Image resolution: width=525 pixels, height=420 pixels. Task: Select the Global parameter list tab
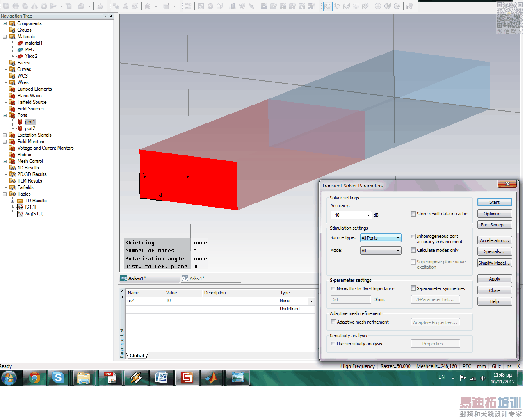coord(137,356)
